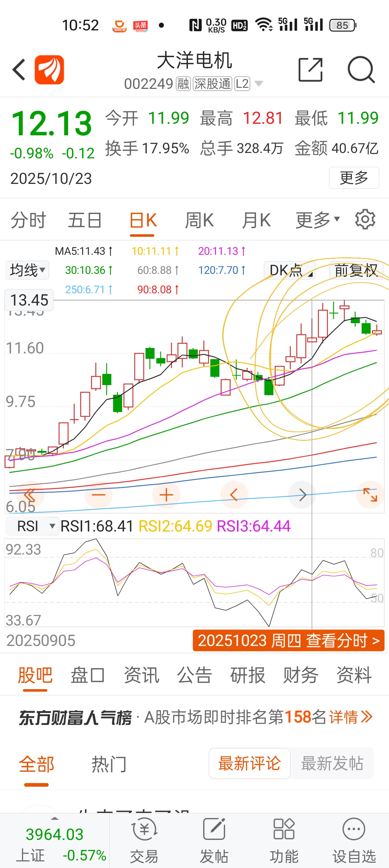Open chart settings gear icon
This screenshot has height=868, width=389.
click(x=365, y=219)
